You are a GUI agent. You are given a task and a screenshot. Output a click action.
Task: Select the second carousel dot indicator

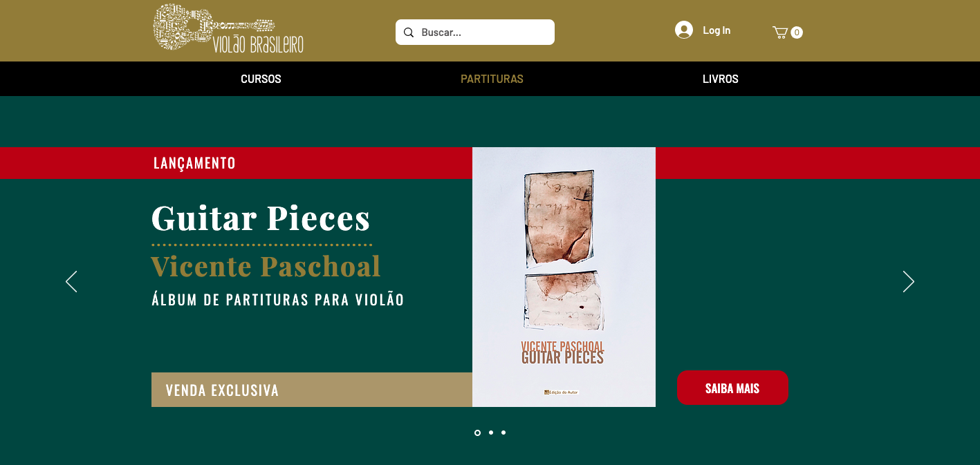point(490,433)
